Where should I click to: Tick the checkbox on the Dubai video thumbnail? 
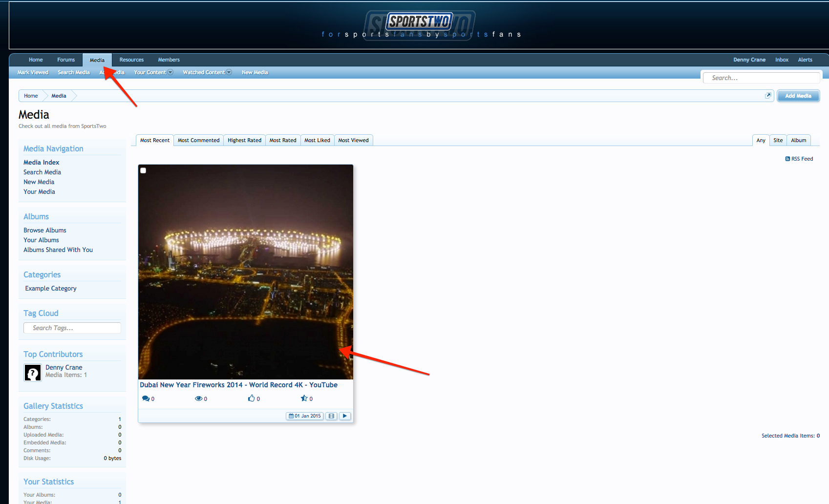pos(143,170)
